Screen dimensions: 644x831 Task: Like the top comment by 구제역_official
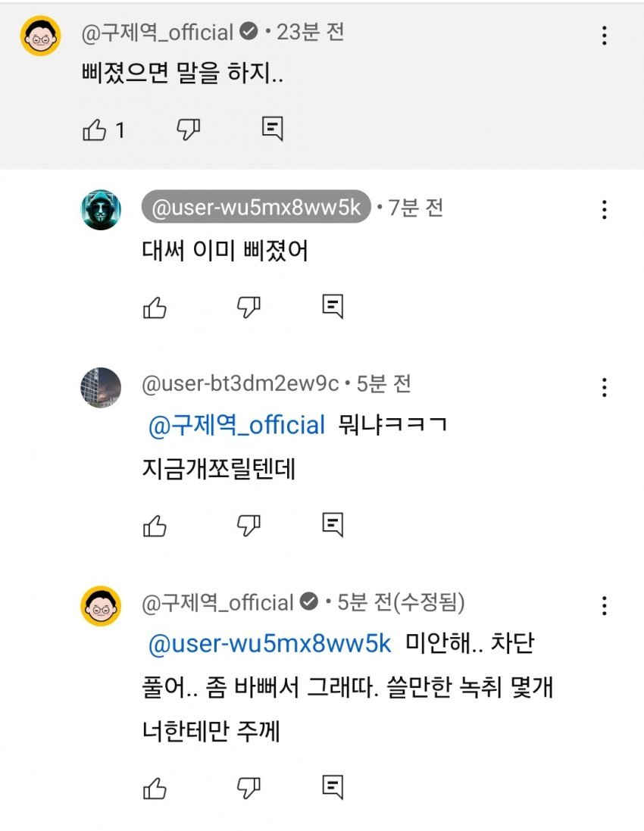(94, 130)
